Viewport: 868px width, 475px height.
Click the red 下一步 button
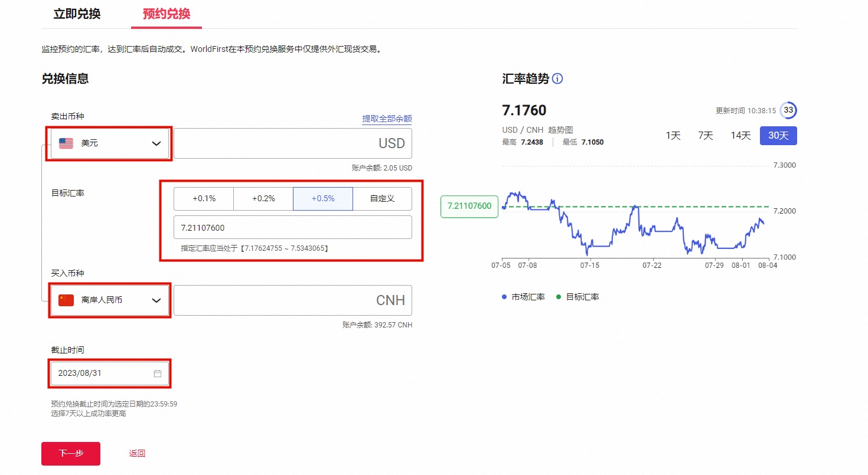click(71, 453)
